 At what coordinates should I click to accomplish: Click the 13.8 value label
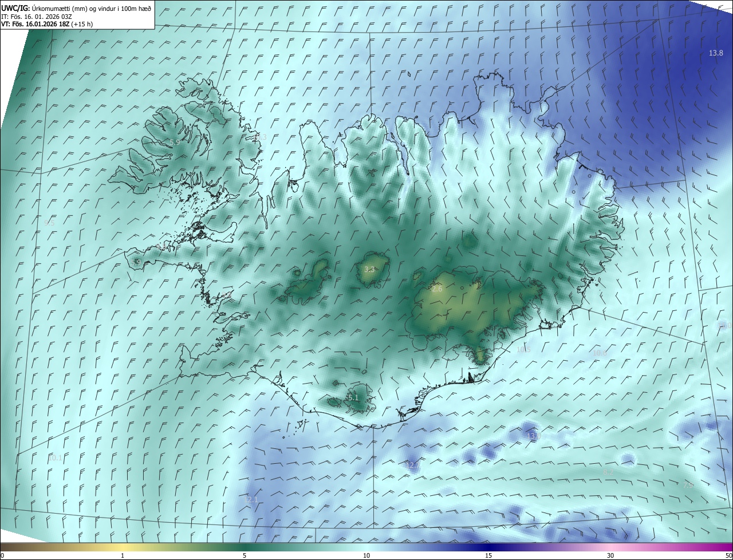point(716,53)
